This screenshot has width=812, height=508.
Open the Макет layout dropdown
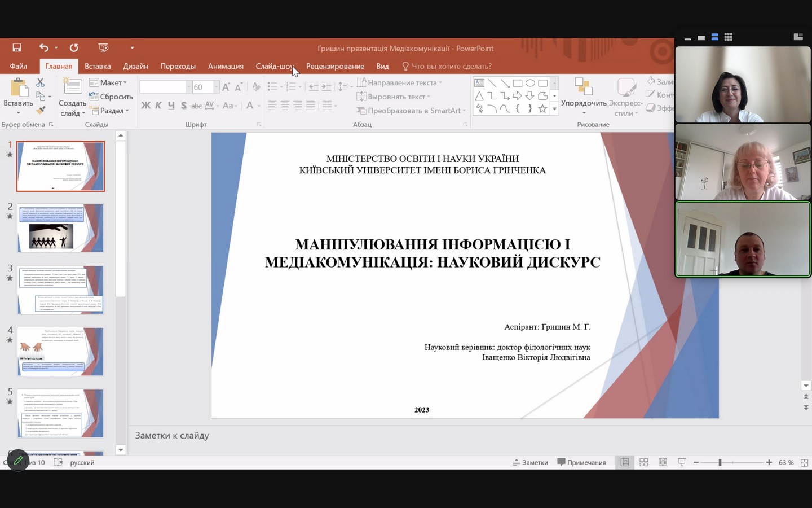(108, 83)
